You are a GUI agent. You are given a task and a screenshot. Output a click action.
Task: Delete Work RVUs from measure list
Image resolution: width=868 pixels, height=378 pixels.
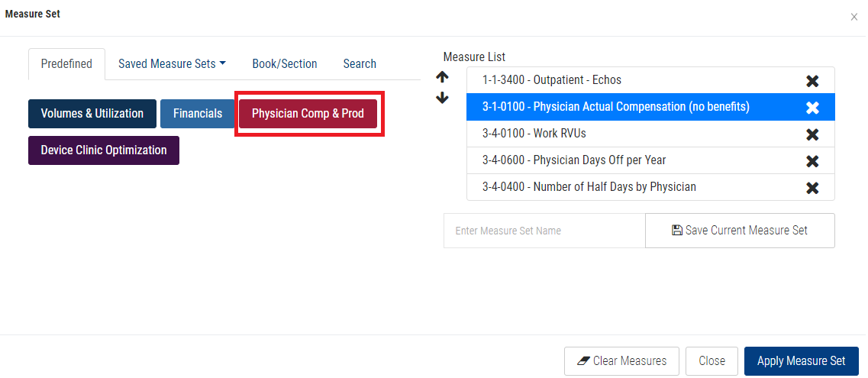pos(812,134)
